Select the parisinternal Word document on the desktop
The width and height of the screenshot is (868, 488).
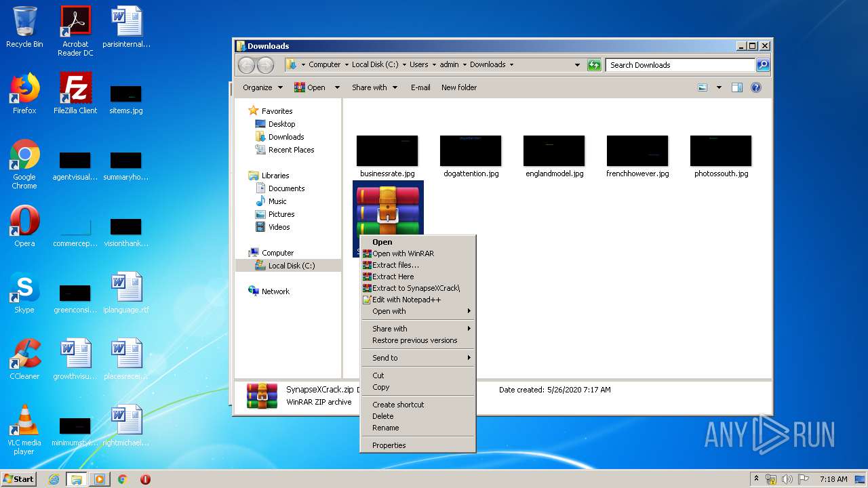point(126,27)
